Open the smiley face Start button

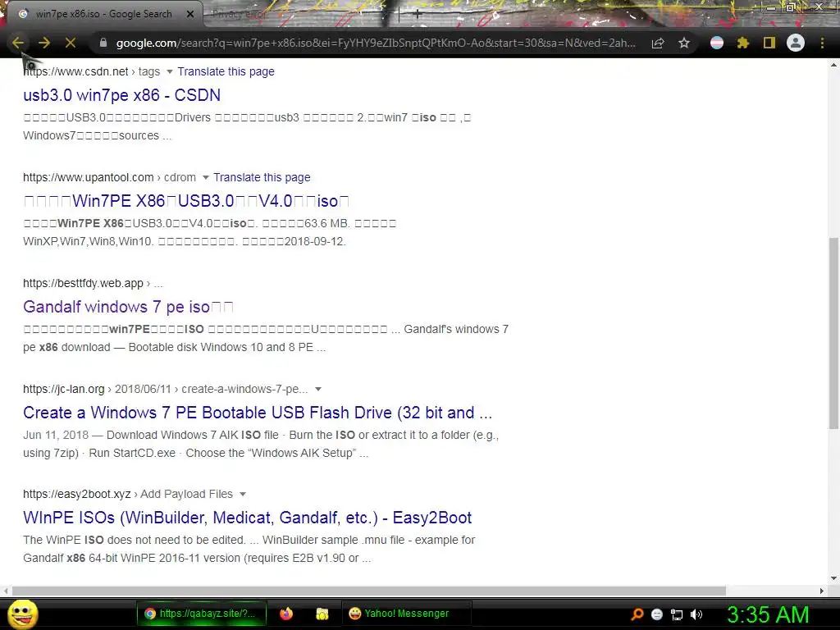click(x=23, y=614)
